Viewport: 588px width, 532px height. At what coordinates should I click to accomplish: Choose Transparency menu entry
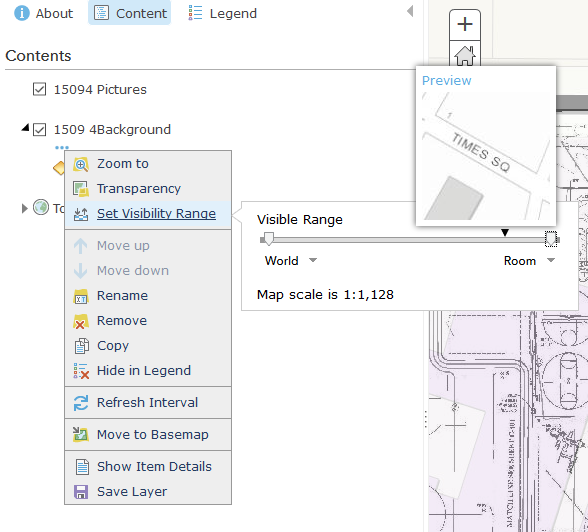click(x=148, y=188)
